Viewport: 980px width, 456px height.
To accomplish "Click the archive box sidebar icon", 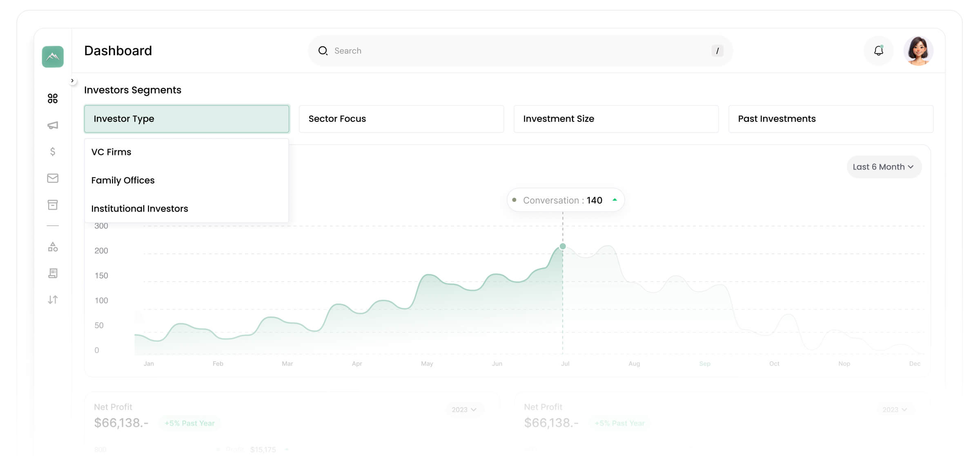I will [x=53, y=205].
